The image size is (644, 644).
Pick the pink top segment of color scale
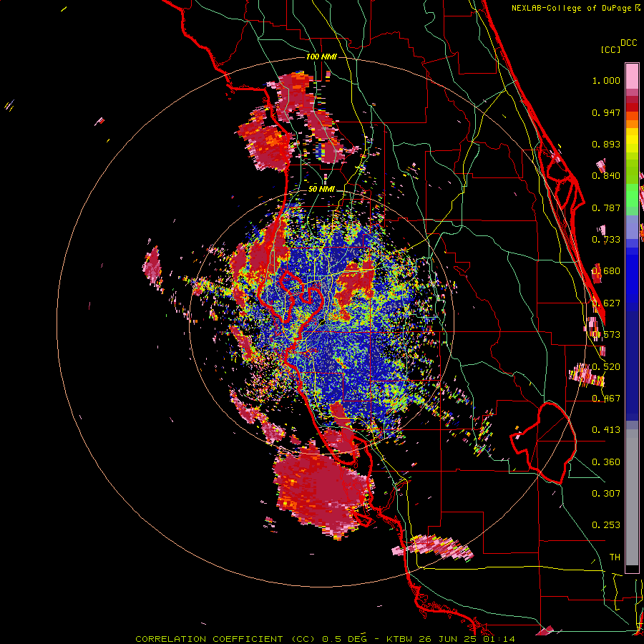[x=632, y=76]
